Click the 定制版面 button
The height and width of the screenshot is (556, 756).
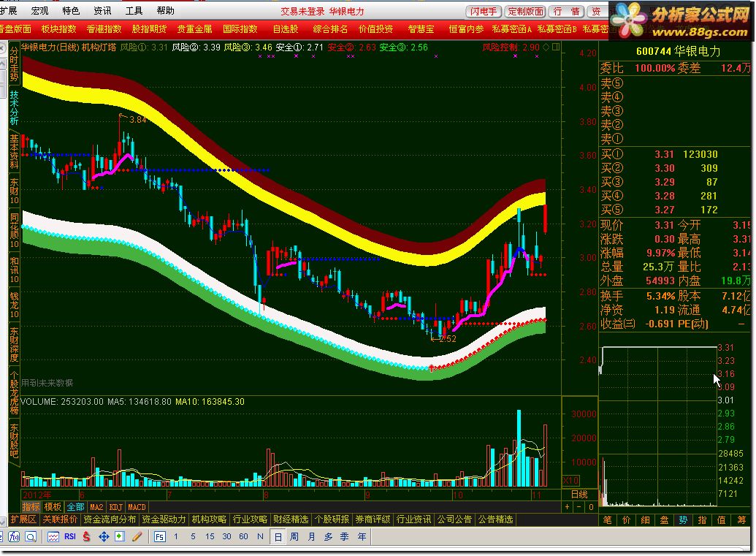525,11
